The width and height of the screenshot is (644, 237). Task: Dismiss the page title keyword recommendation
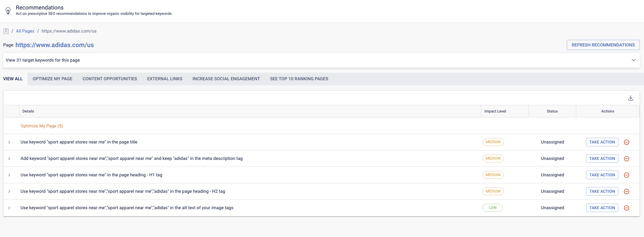pyautogui.click(x=626, y=142)
